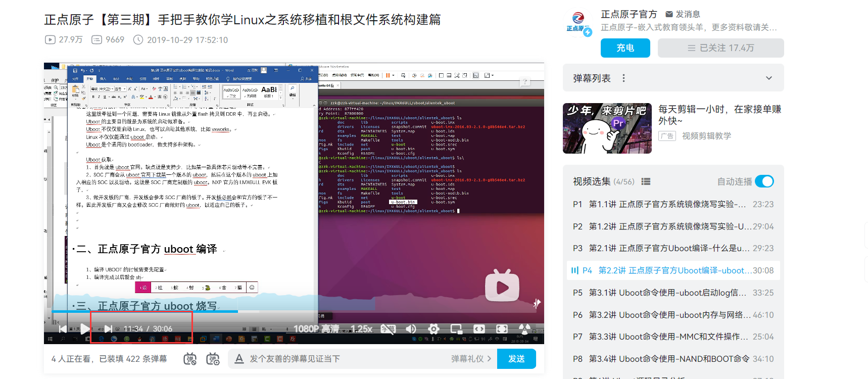The width and height of the screenshot is (868, 379).
Task: Open the more options dots beside 弹幕列表
Action: 623,78
